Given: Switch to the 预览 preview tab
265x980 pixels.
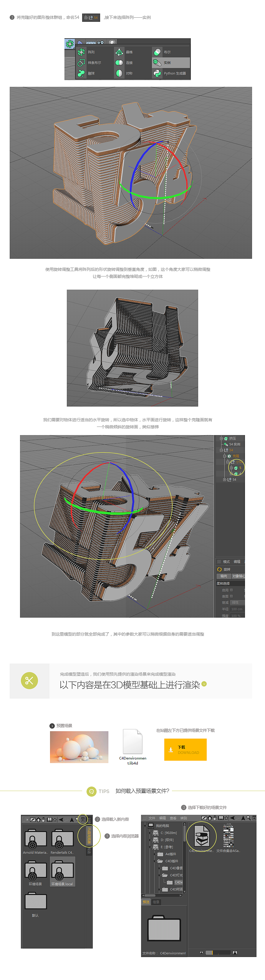Looking at the screenshot, I should [x=146, y=902].
